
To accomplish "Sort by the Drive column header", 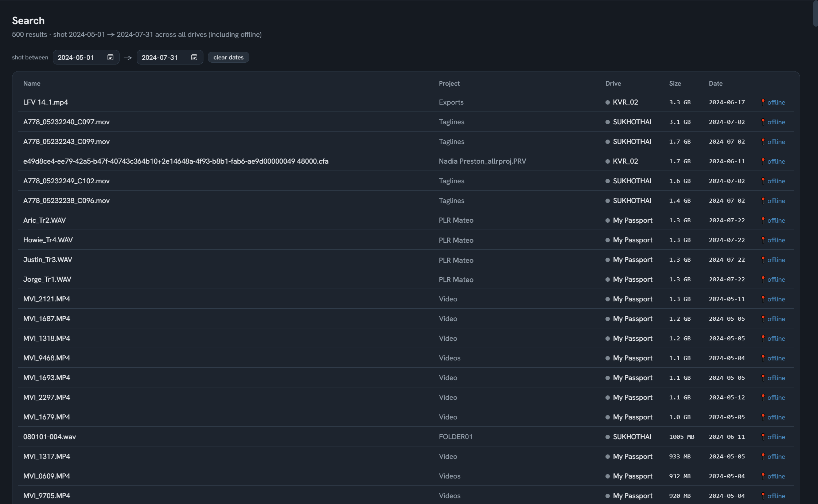I will click(613, 83).
